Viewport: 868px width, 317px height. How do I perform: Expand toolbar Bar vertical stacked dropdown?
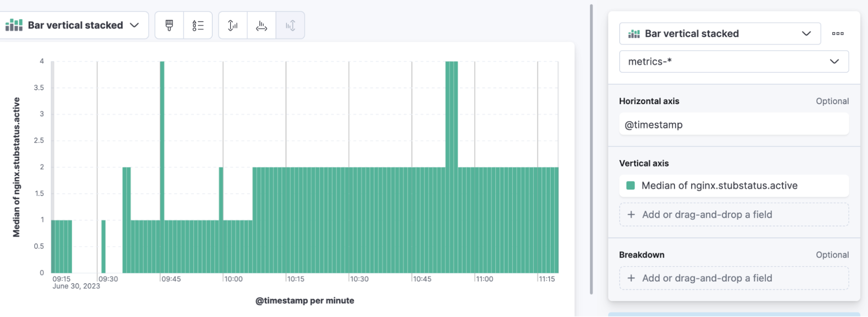click(74, 25)
